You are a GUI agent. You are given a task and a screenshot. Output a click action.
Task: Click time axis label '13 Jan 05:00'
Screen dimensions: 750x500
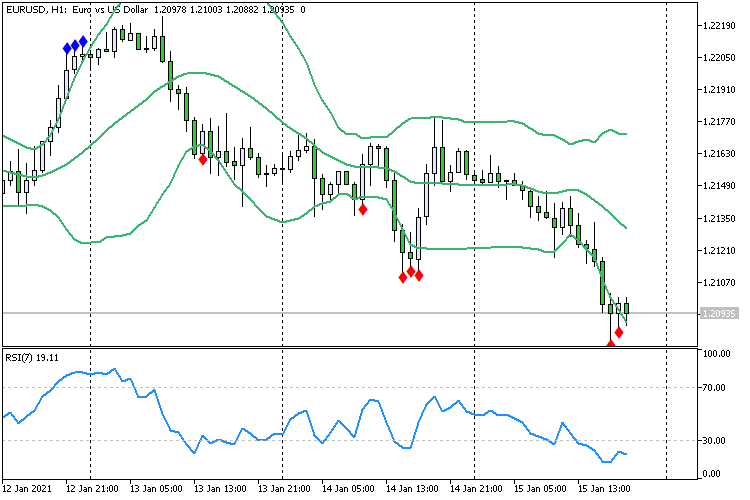156,489
